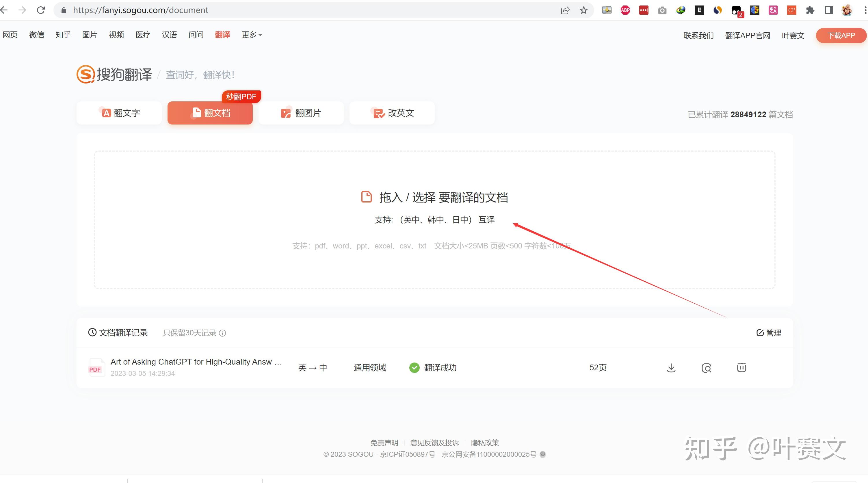Download the translated ChatGPT PDF
Viewport: 868px width, 483px height.
click(x=671, y=368)
